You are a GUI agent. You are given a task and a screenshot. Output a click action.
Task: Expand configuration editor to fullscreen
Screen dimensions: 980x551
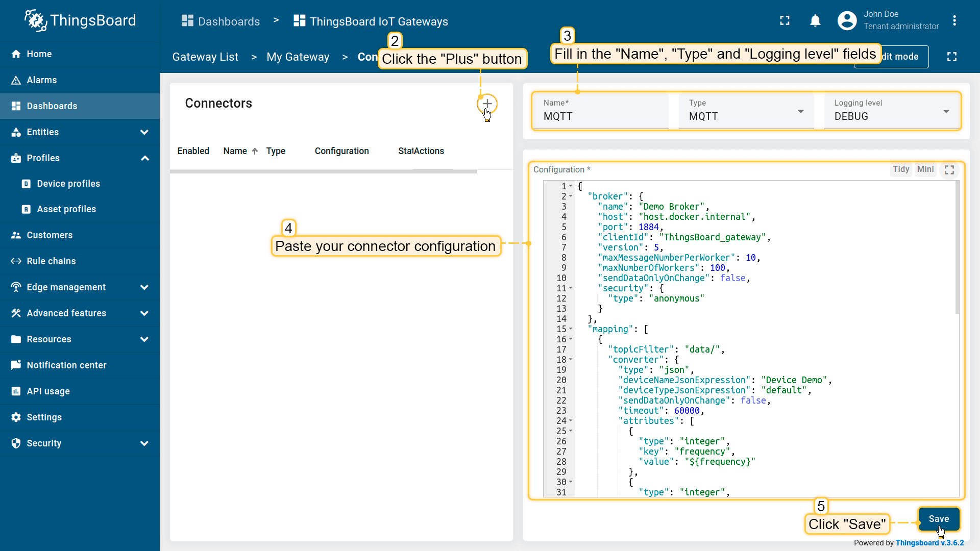pos(949,170)
